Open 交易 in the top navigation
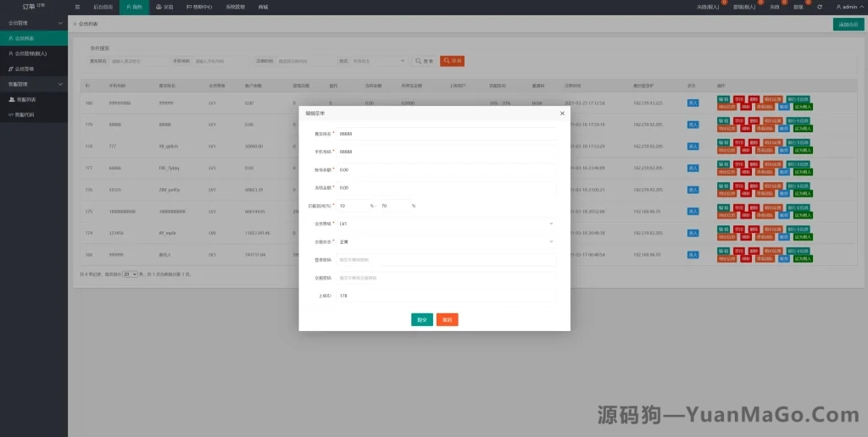The height and width of the screenshot is (437, 868). (x=164, y=7)
